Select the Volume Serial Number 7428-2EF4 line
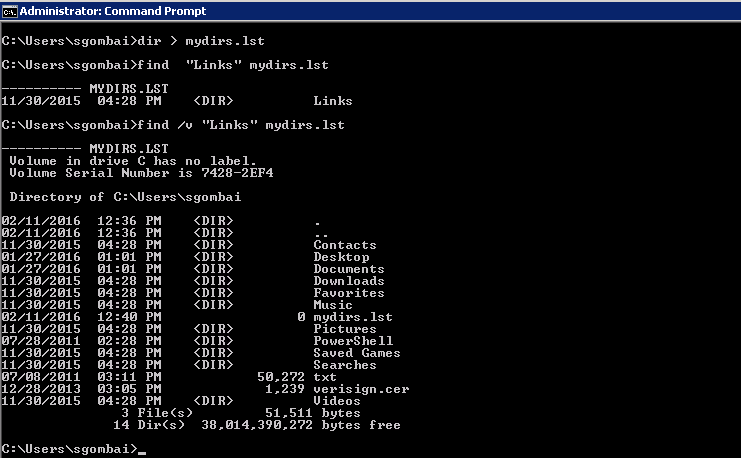 [141, 173]
